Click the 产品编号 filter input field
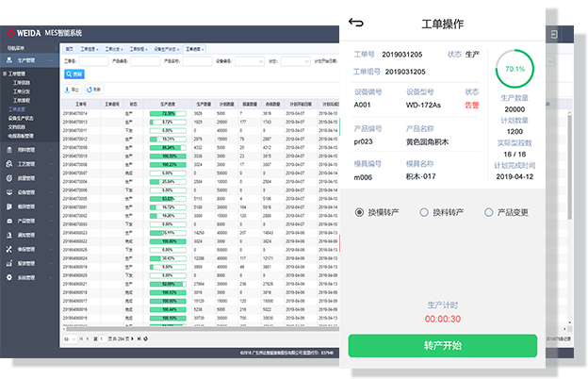 (145, 61)
